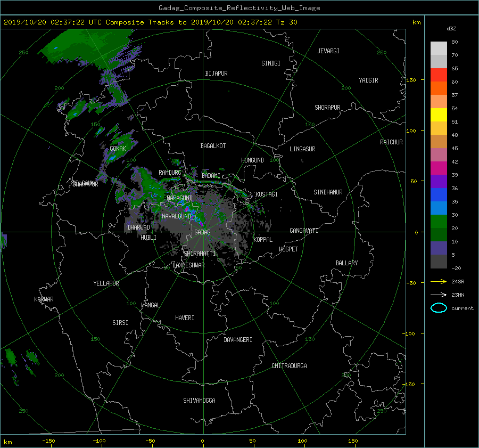Screen dimensions: 479x448
Task: Click the magenta 39-42 dBZ legend swatch
Action: pos(439,168)
